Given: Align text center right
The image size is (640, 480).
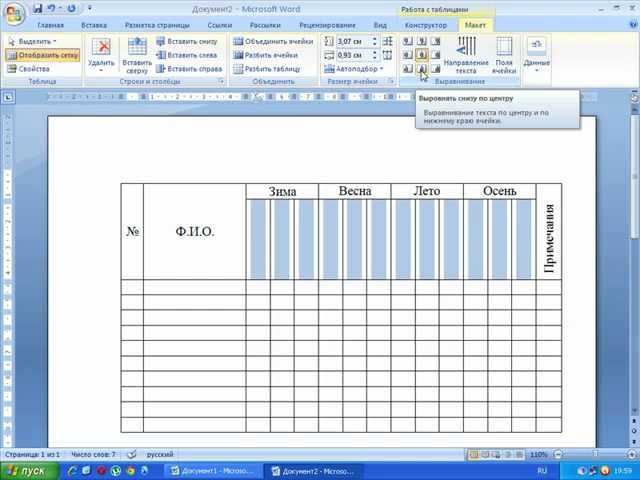Looking at the screenshot, I should (436, 55).
